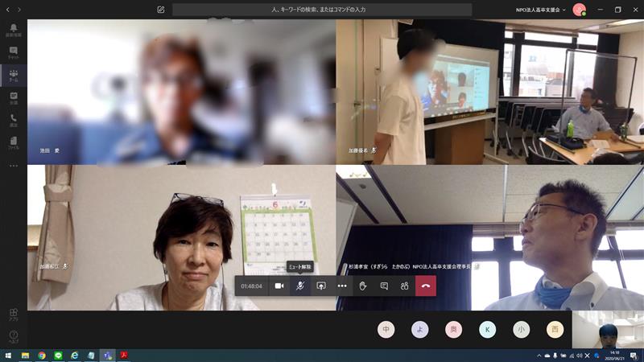Show the participants list
The image size is (644, 362).
pos(405,286)
